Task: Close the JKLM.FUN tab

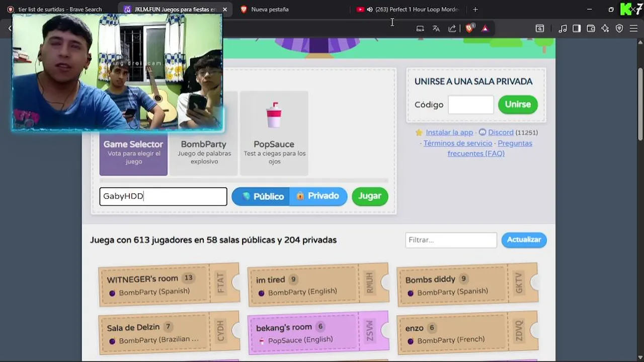Action: [225, 9]
